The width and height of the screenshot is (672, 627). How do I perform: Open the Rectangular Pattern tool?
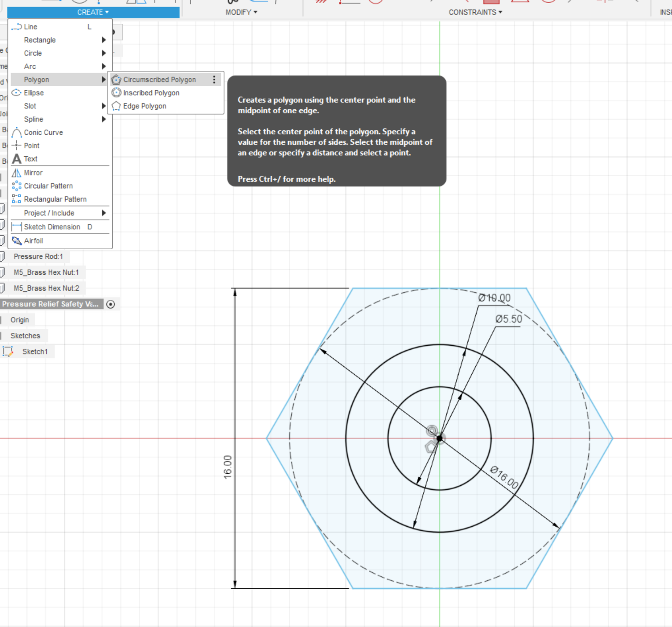point(55,199)
